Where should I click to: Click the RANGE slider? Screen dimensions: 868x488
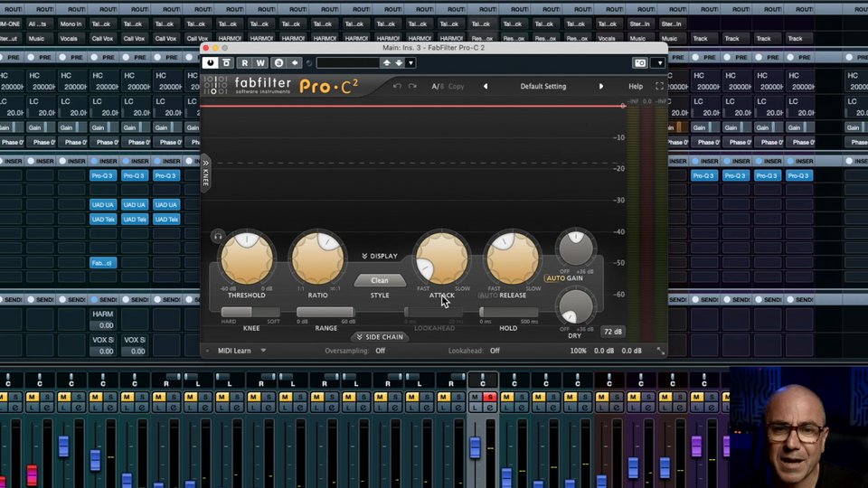click(x=325, y=312)
